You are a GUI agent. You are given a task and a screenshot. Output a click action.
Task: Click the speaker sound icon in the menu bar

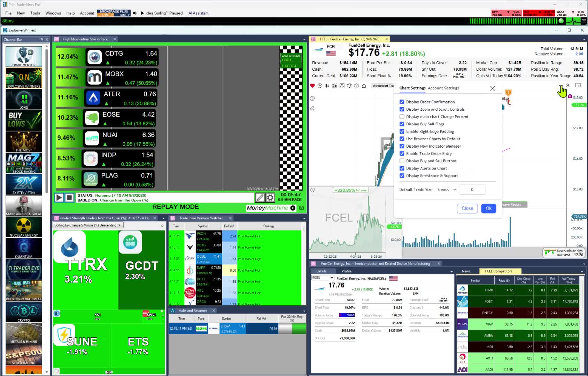click(x=135, y=13)
